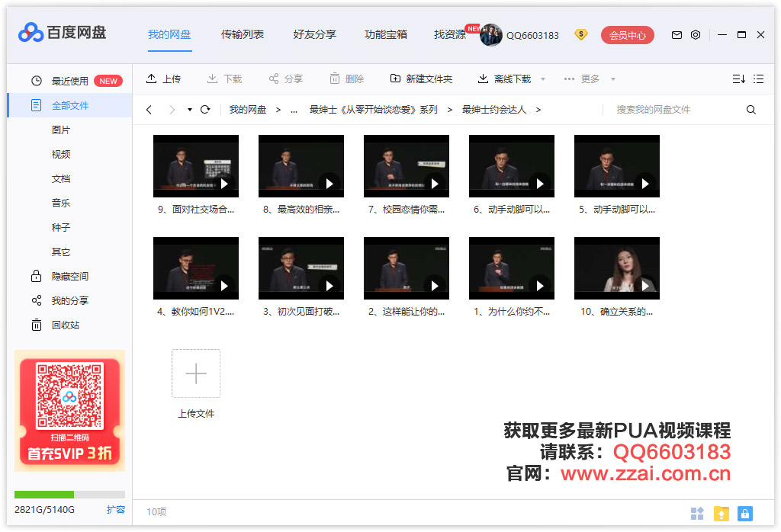781x532 pixels.
Task: Click the offline download button
Action: [x=504, y=79]
